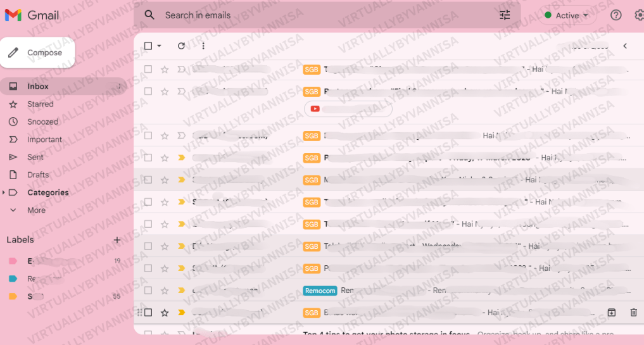
Task: Open the select dropdown arrow beside select-all
Action: pos(160,46)
